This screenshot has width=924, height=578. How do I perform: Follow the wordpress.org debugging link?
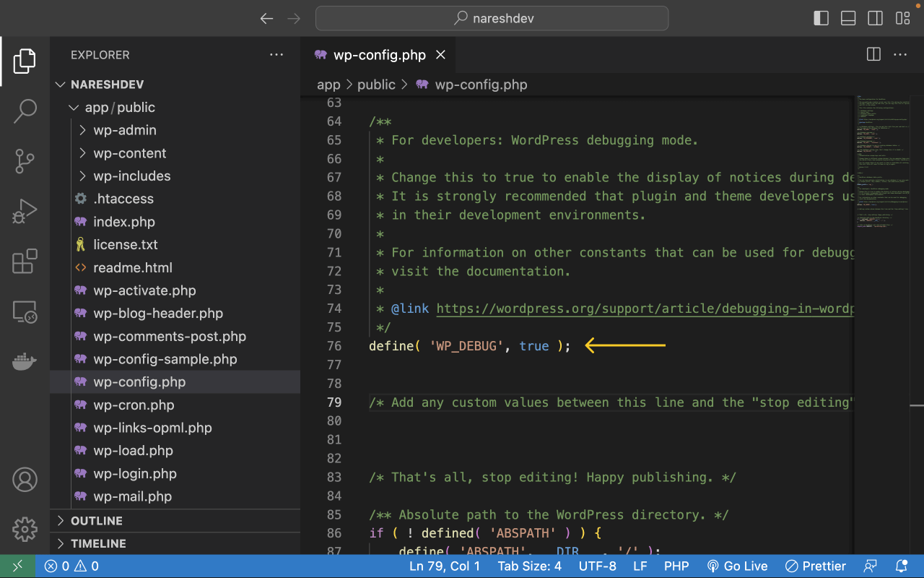click(645, 309)
